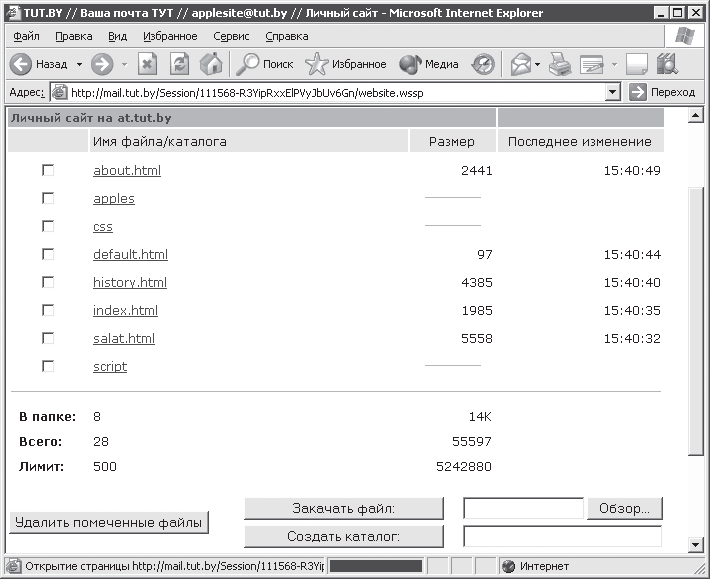Open the Back button history dropdown arrow
Screen dimensions: 710x579
tap(77, 64)
